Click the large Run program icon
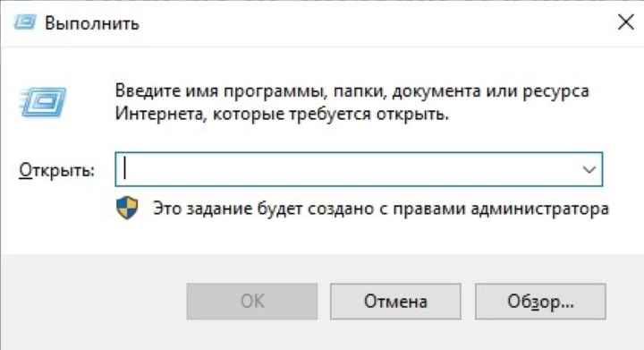Screen dimensions: 644x350 (42, 103)
